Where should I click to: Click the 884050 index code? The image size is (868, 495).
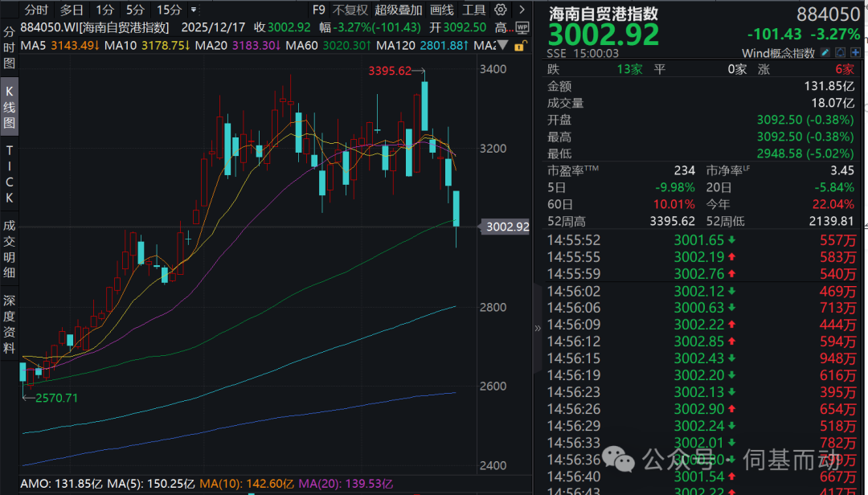pos(828,14)
